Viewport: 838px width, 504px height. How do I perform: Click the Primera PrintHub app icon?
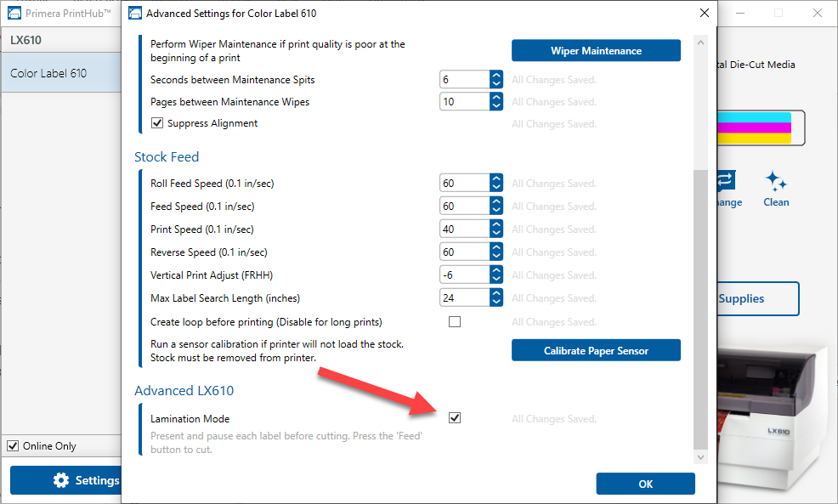click(x=14, y=13)
